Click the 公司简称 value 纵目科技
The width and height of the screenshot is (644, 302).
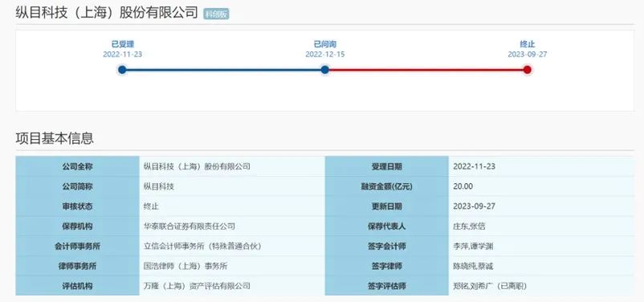pyautogui.click(x=158, y=186)
